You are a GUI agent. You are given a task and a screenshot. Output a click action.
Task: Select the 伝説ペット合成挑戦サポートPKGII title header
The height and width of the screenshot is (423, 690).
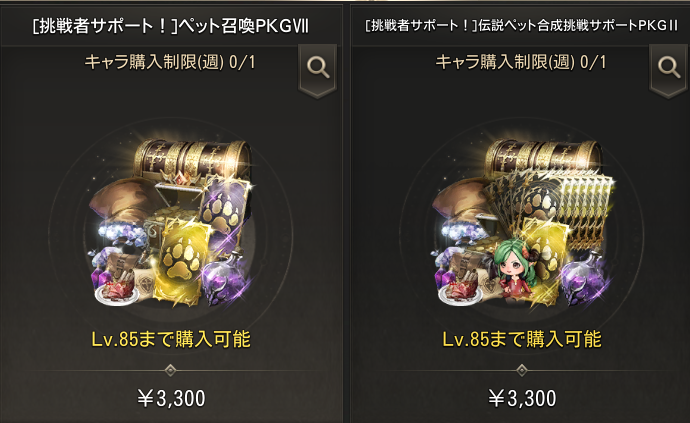click(x=521, y=26)
